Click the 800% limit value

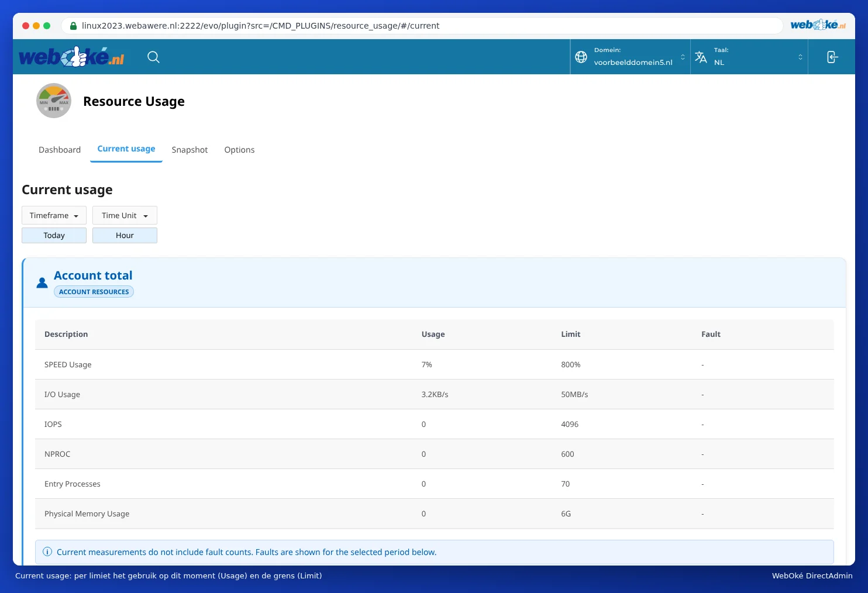pyautogui.click(x=571, y=364)
